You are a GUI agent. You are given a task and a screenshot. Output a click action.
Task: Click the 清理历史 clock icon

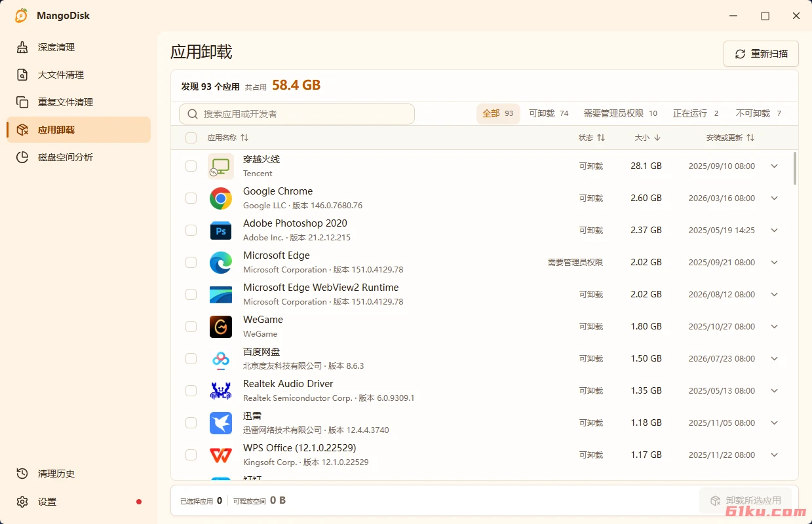22,474
